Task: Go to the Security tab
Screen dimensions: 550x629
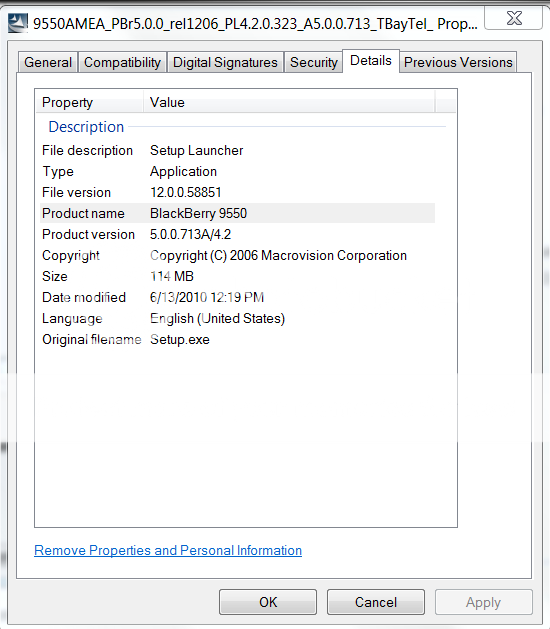Action: pos(314,62)
